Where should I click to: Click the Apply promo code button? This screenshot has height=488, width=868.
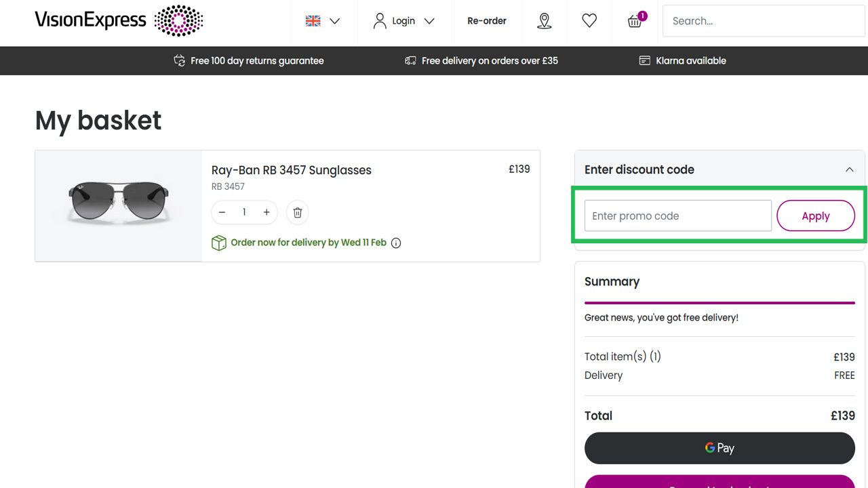point(816,216)
